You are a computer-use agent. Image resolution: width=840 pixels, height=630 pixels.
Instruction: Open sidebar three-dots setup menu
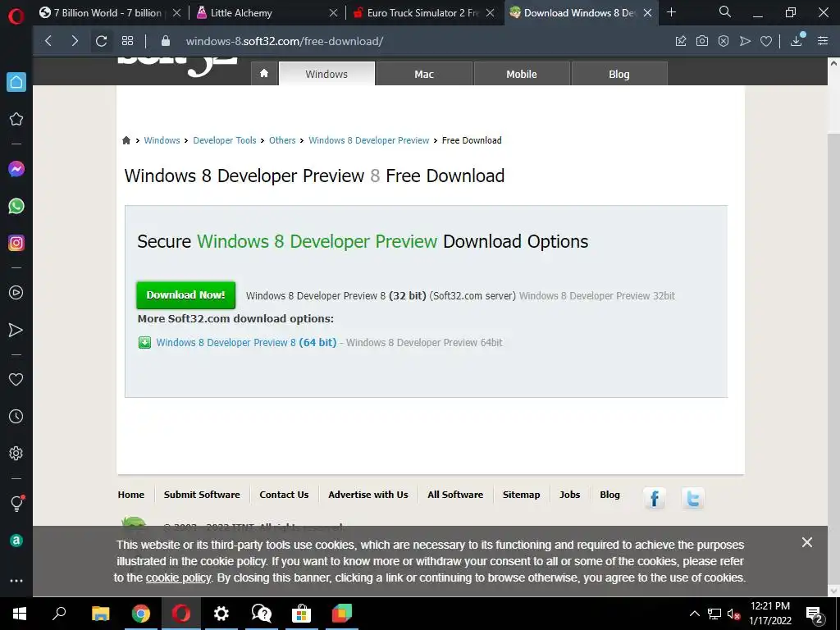pyautogui.click(x=16, y=581)
